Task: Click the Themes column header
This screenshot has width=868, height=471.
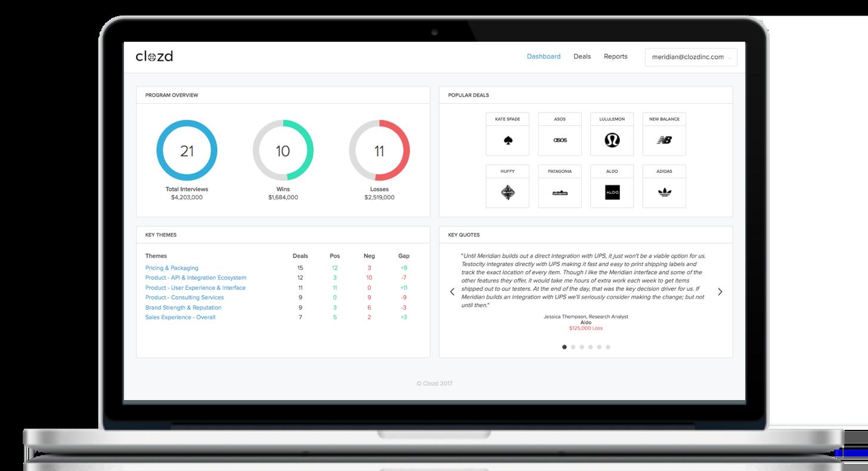Action: [x=156, y=256]
